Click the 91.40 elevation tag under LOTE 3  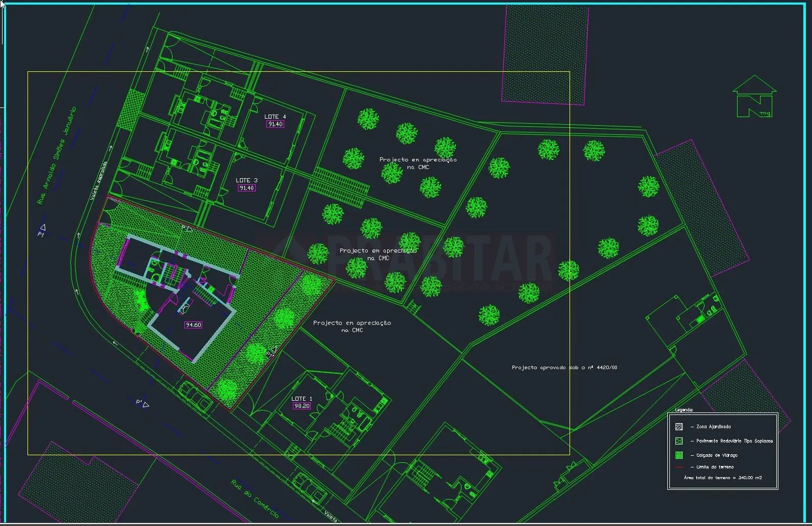point(247,188)
